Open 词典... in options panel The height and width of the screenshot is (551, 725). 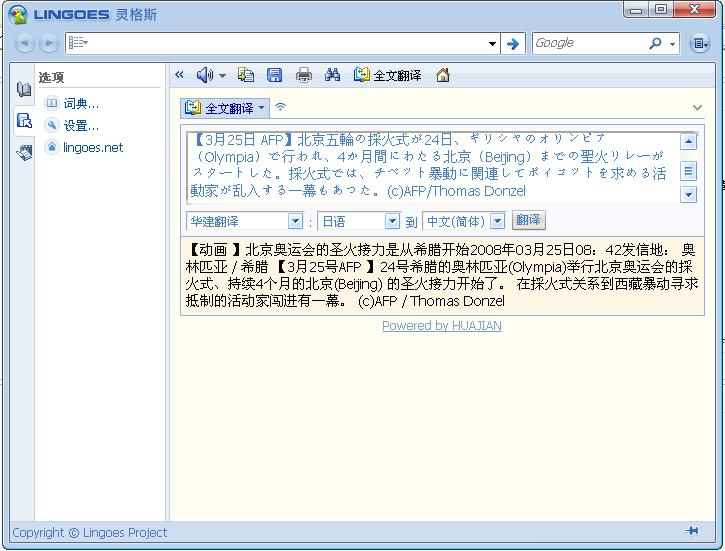pyautogui.click(x=73, y=103)
